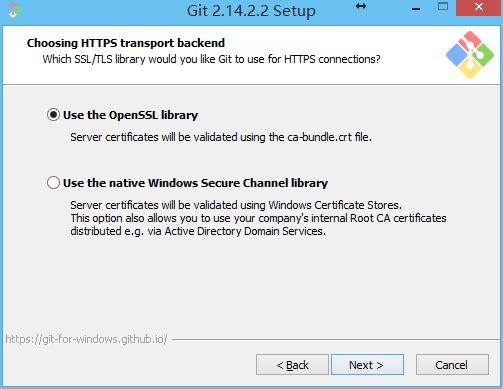Click the 'Use the OpenSSL library' label
The width and height of the screenshot is (503, 389).
[130, 115]
